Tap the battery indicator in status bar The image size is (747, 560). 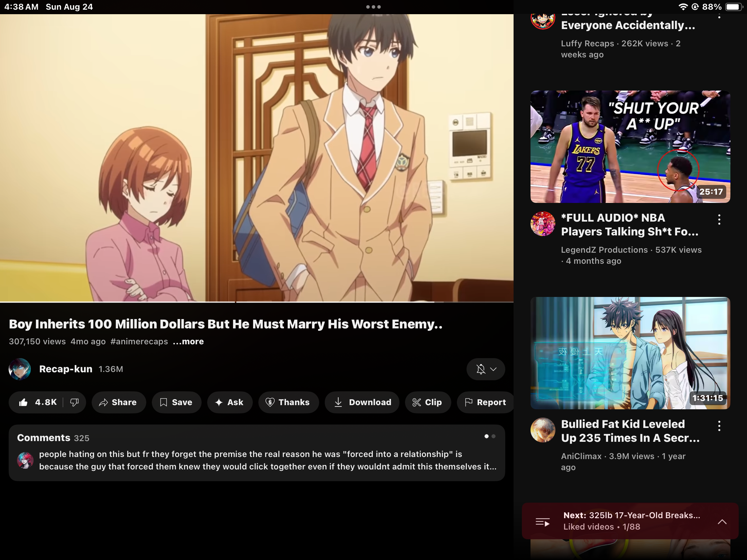(734, 7)
